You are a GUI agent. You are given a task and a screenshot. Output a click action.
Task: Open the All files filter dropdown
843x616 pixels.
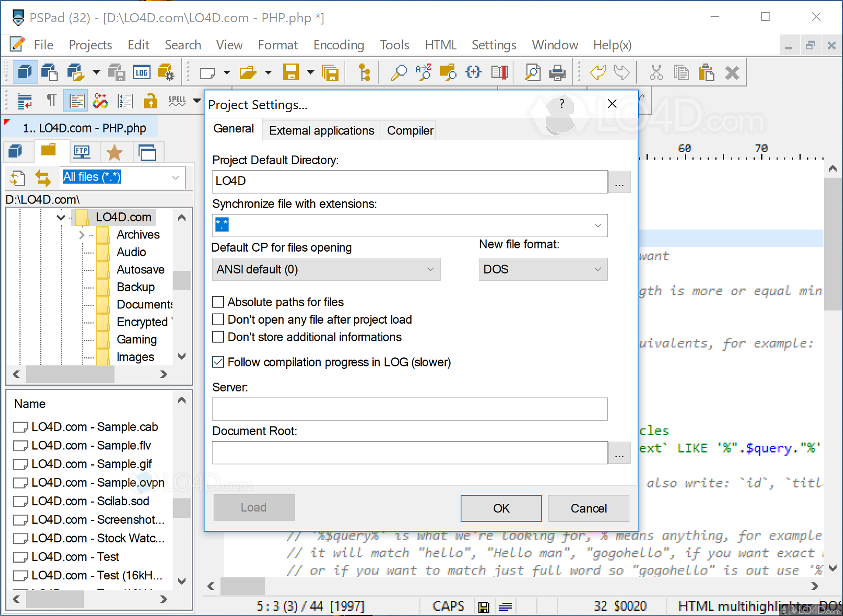click(x=175, y=177)
